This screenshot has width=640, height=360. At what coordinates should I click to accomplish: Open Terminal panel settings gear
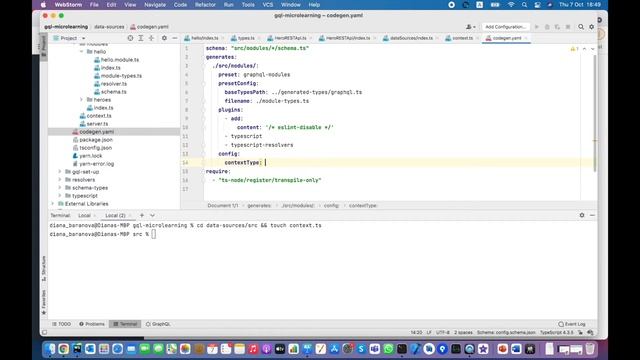tap(582, 215)
